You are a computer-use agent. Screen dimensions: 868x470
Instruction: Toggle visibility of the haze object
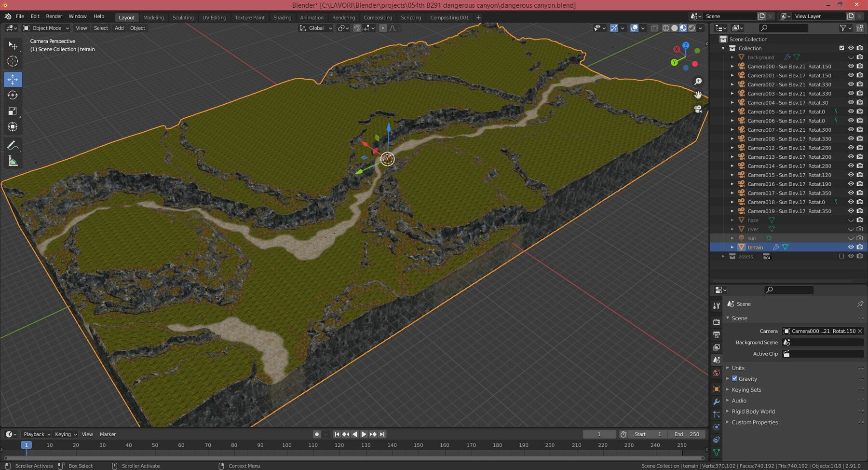coord(851,220)
